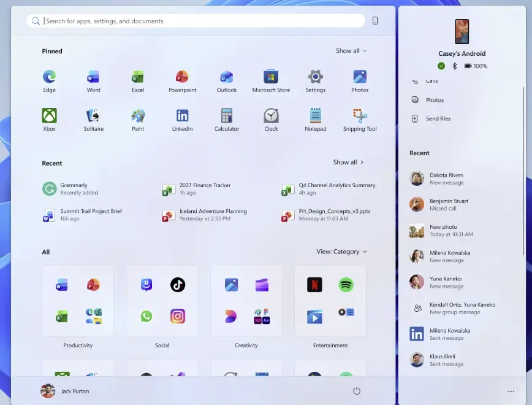Open the Xbox app
Viewport: 532px width, 405px height.
click(49, 120)
